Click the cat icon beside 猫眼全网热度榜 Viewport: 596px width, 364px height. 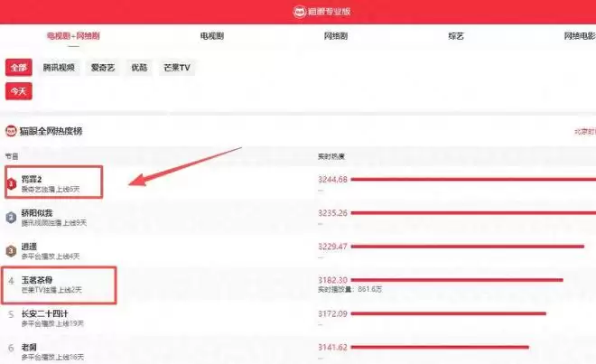(x=12, y=131)
